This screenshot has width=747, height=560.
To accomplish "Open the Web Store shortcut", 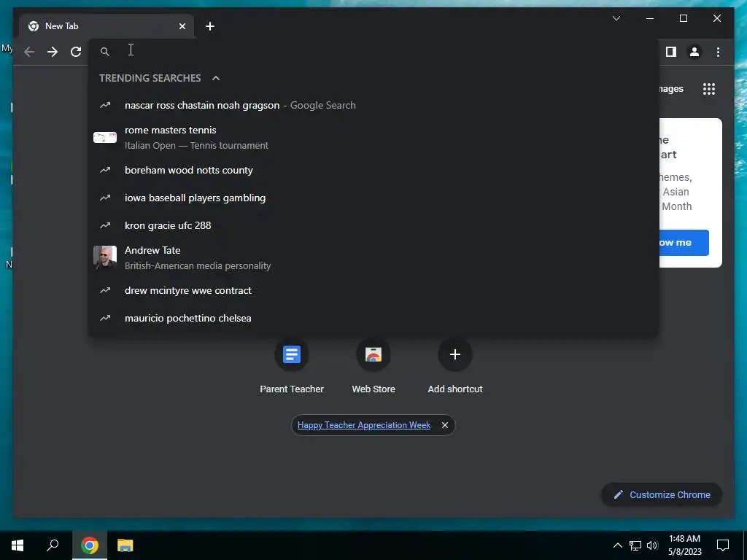I will [x=373, y=366].
